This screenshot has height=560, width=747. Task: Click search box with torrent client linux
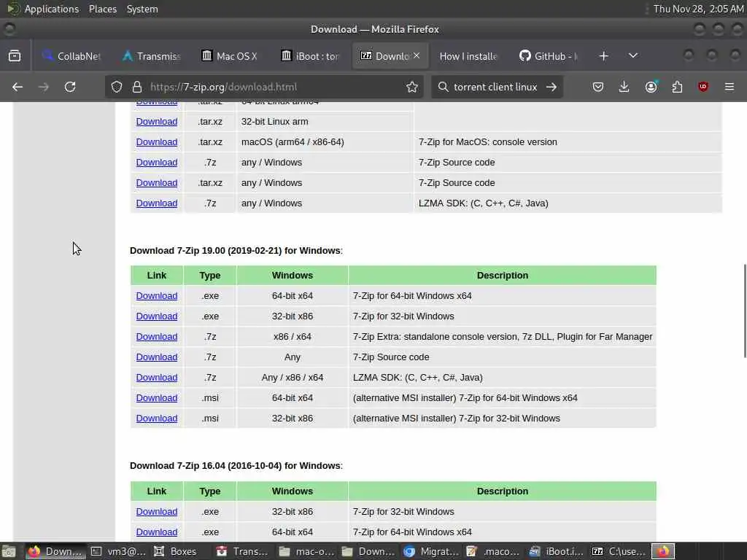pos(495,87)
